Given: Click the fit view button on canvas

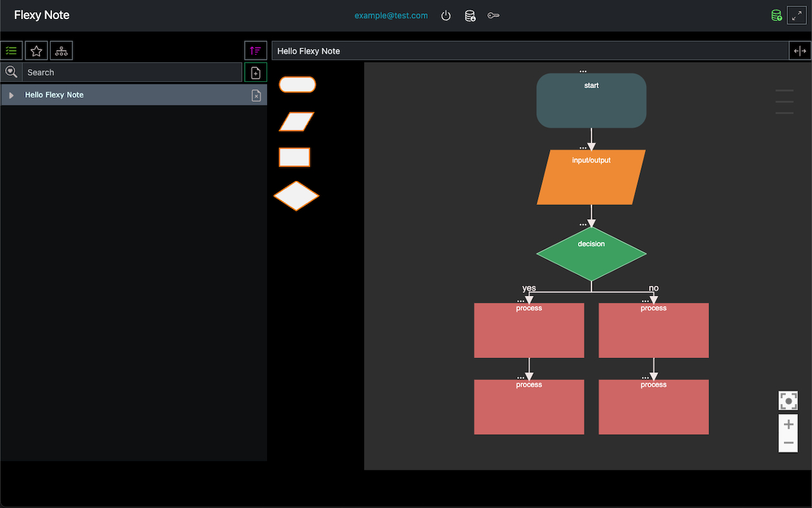Looking at the screenshot, I should click(x=788, y=401).
